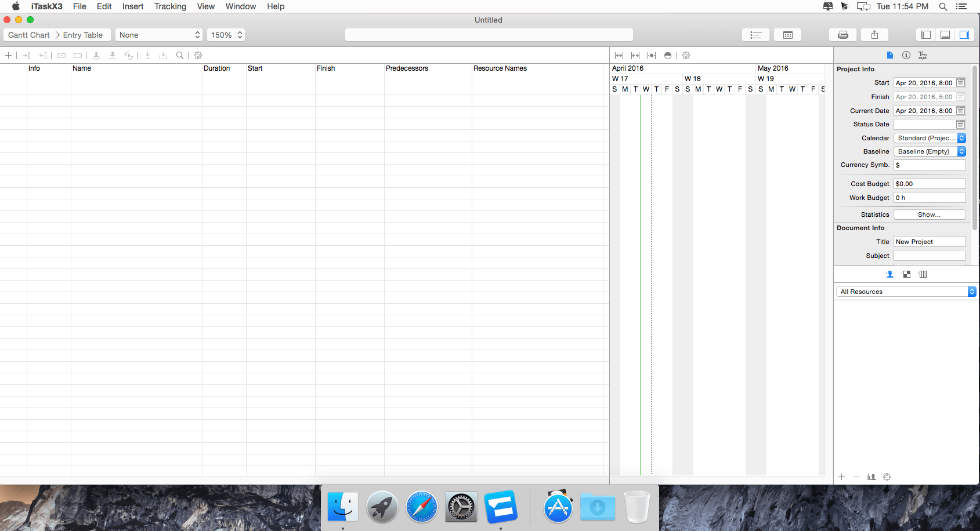Add a new task with the plus icon
Screen dimensions: 980x531
tap(8, 56)
